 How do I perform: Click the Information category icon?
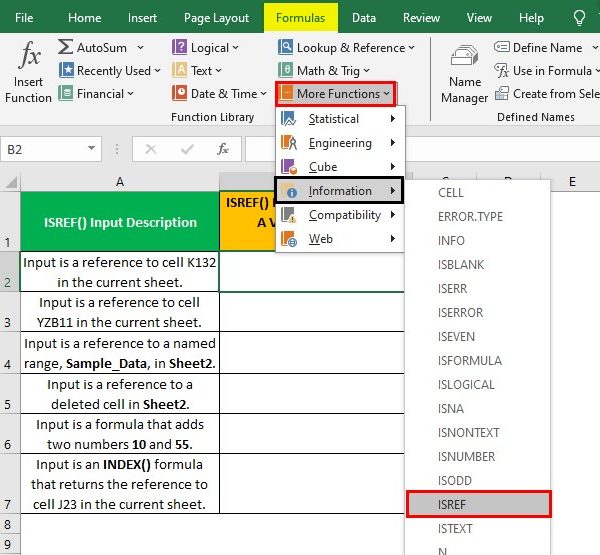289,191
